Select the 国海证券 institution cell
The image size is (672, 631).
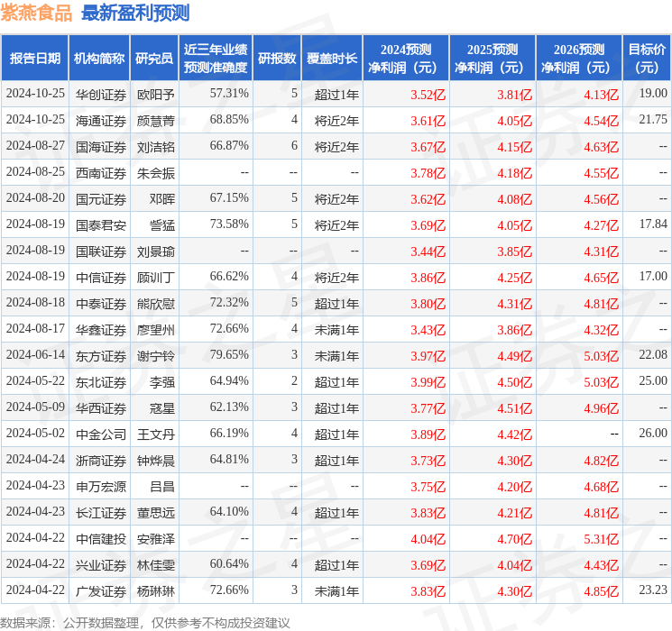tap(101, 147)
